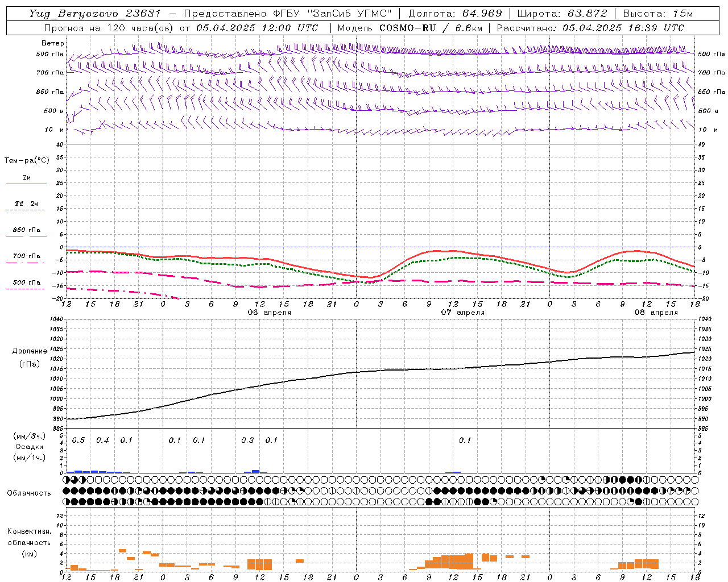Click the "Облачность" cloud cover row label

tap(29, 493)
